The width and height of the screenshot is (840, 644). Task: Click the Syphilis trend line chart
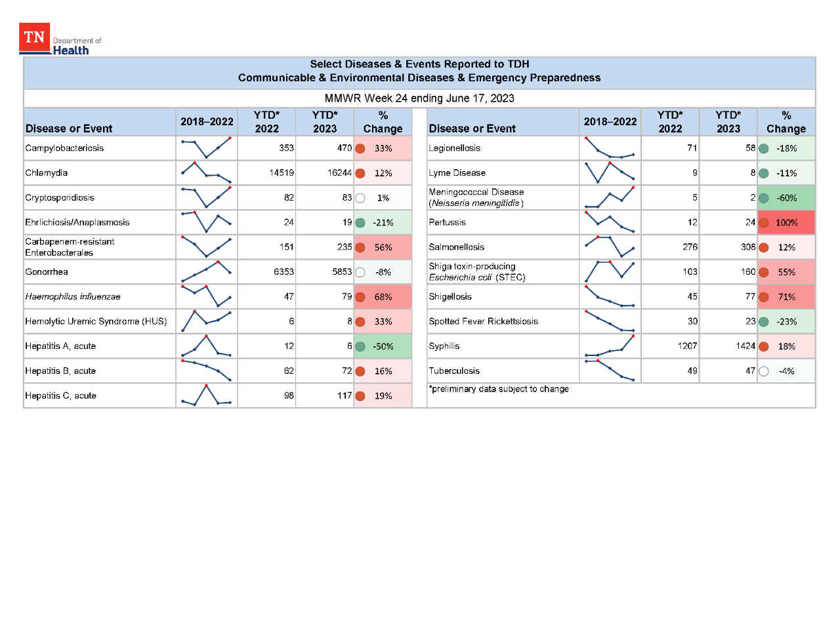click(610, 346)
